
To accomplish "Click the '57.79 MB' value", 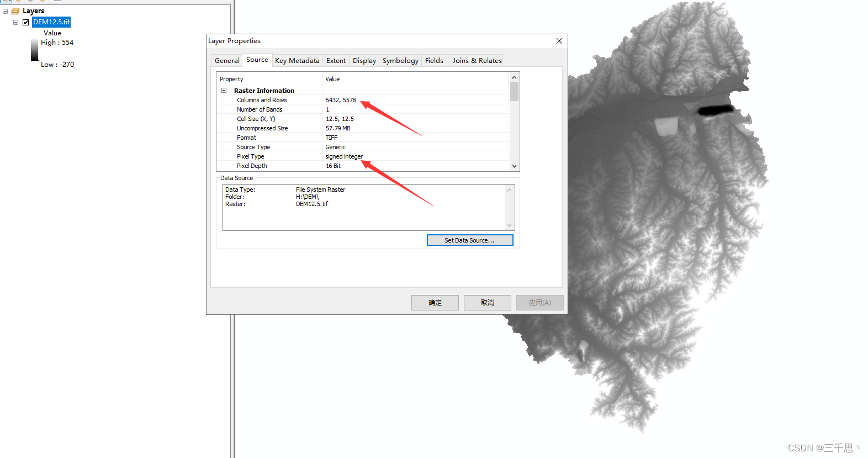I will (x=338, y=128).
